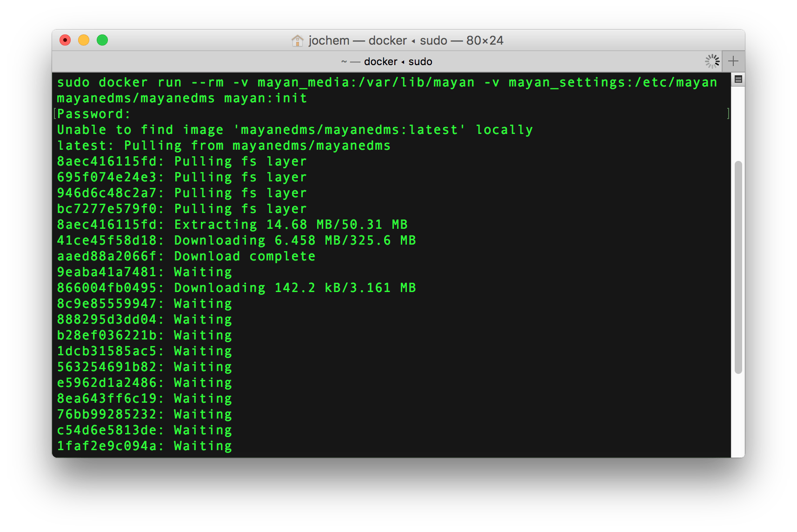Click the '76bb99285232: Waiting' line
The width and height of the screenshot is (797, 532).
(144, 414)
